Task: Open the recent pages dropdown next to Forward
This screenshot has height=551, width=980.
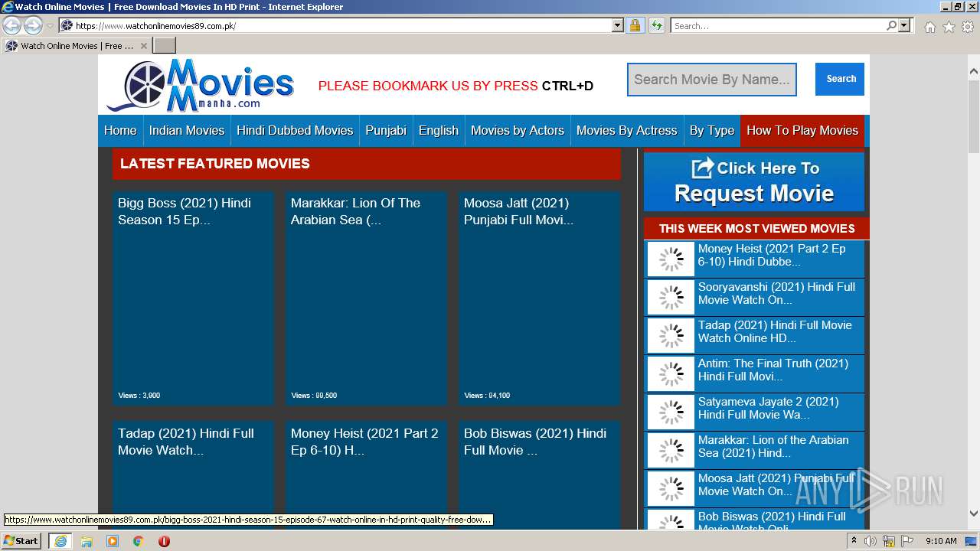Action: click(x=50, y=26)
